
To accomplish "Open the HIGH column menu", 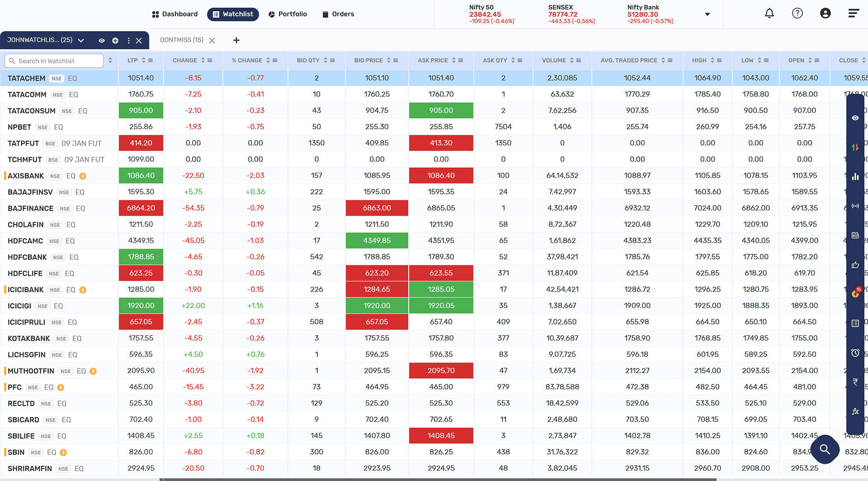I will point(719,61).
